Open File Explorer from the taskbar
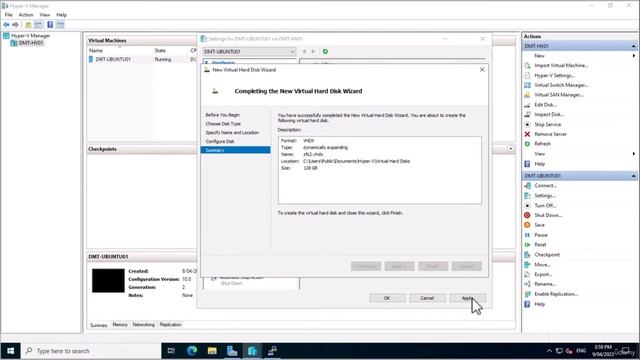The height and width of the screenshot is (360, 640). 212,351
